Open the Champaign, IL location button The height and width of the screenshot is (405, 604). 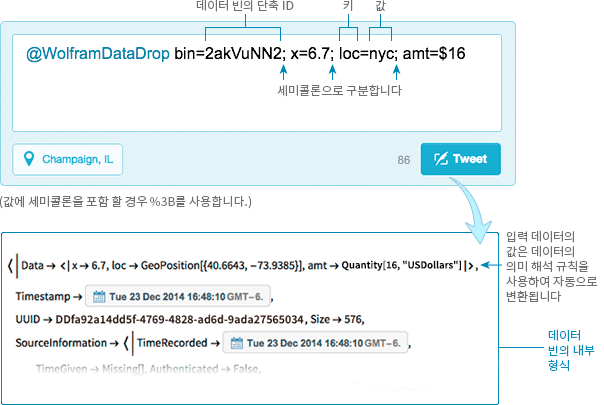(67, 160)
